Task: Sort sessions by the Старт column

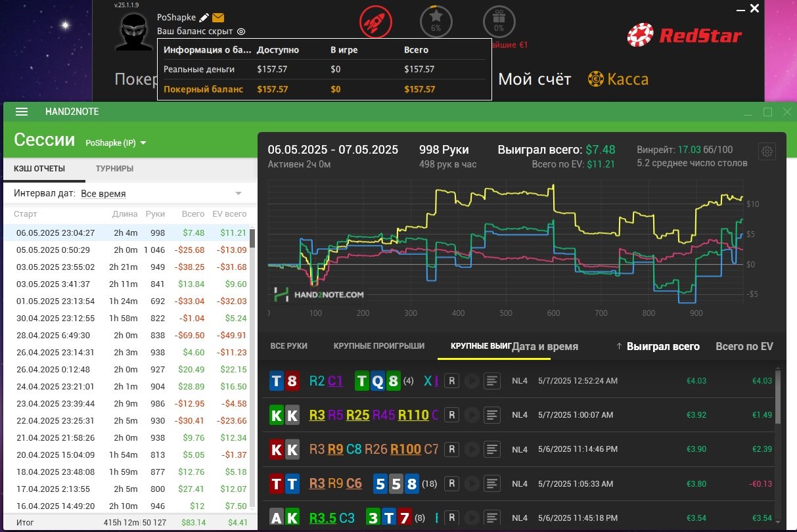Action: click(26, 214)
